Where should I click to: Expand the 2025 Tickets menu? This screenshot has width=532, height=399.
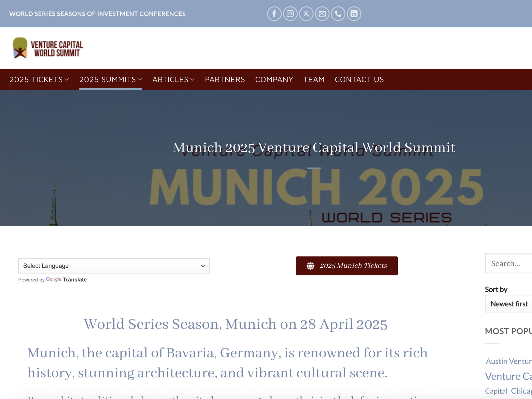(39, 80)
